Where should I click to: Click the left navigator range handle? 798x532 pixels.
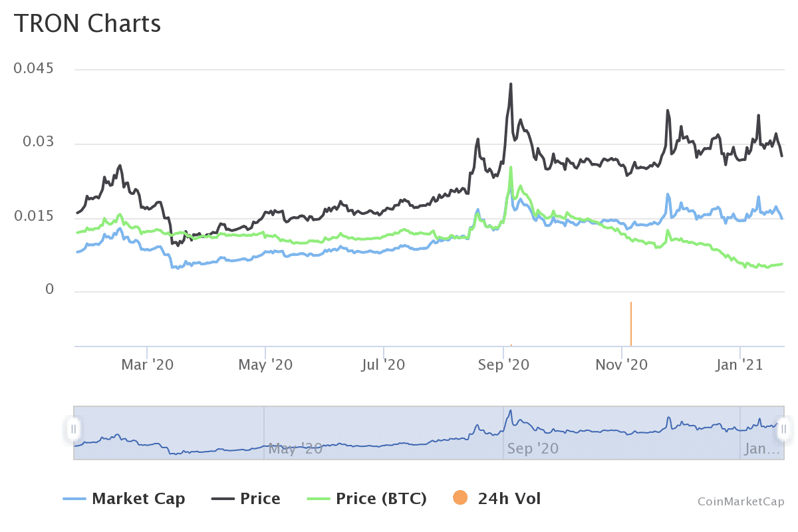[74, 429]
